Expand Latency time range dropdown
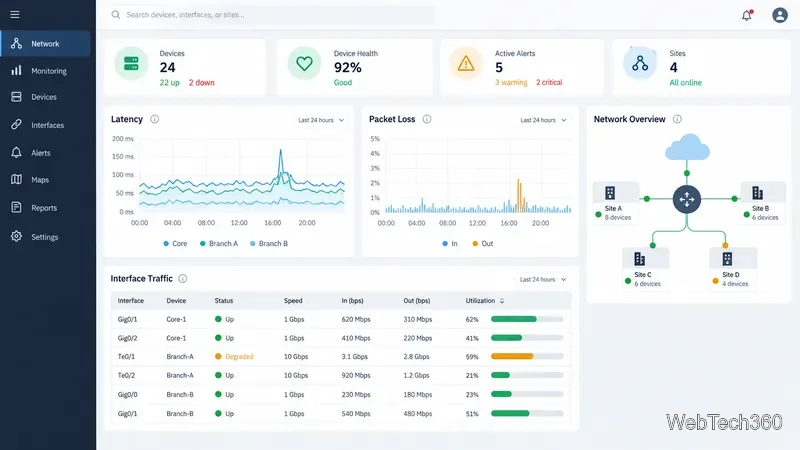This screenshot has width=800, height=450. point(321,120)
